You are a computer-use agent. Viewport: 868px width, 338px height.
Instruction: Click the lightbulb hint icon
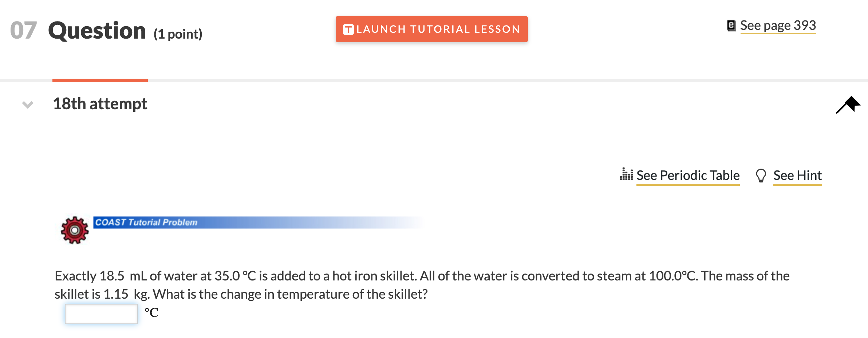761,175
